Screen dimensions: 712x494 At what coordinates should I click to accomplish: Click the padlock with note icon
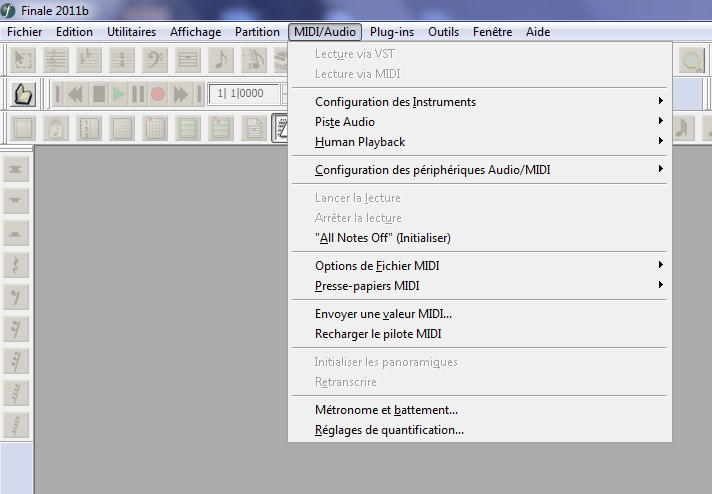click(x=56, y=128)
